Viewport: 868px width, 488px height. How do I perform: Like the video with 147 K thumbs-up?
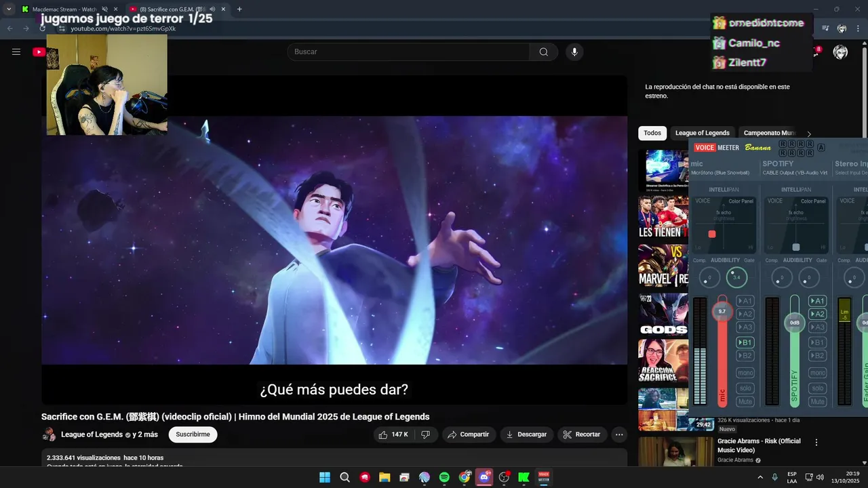tap(394, 434)
